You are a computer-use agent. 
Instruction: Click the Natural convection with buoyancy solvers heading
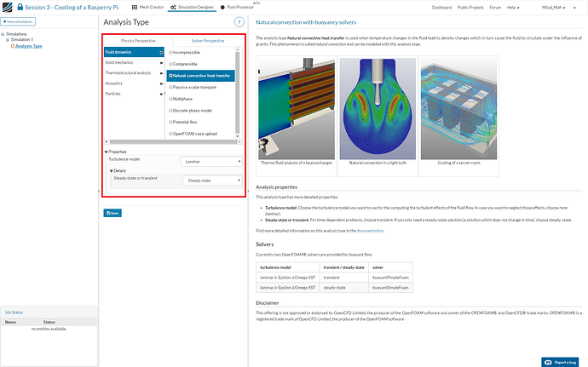[306, 22]
